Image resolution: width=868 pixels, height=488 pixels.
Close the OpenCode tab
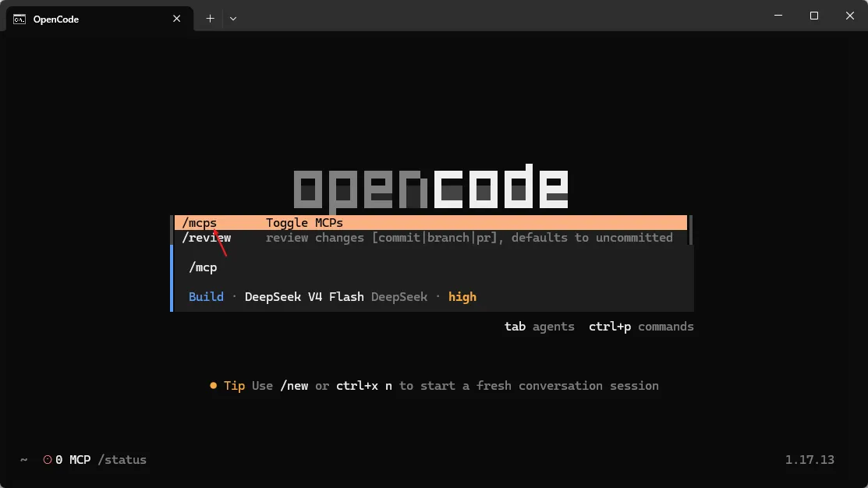[176, 18]
